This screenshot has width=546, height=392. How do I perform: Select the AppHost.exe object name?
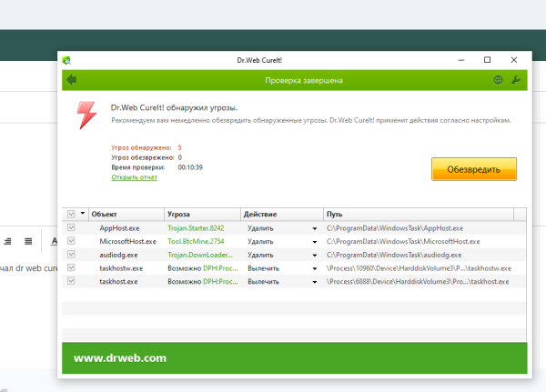tap(119, 228)
